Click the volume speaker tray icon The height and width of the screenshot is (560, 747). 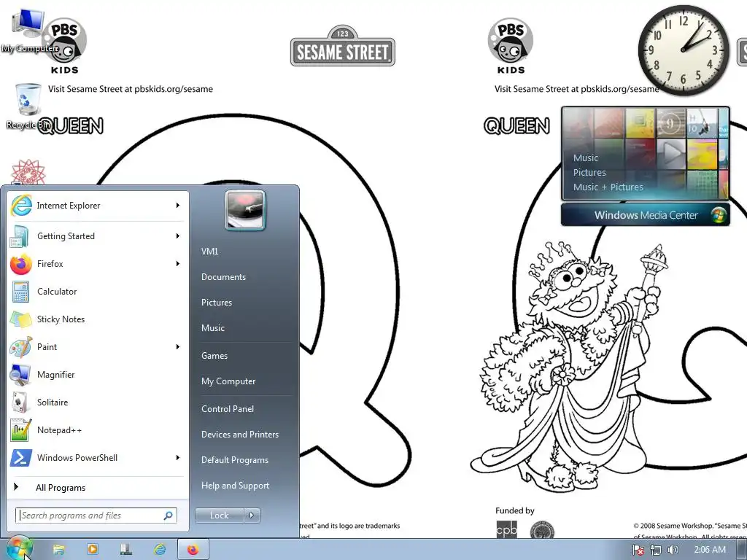tap(673, 550)
